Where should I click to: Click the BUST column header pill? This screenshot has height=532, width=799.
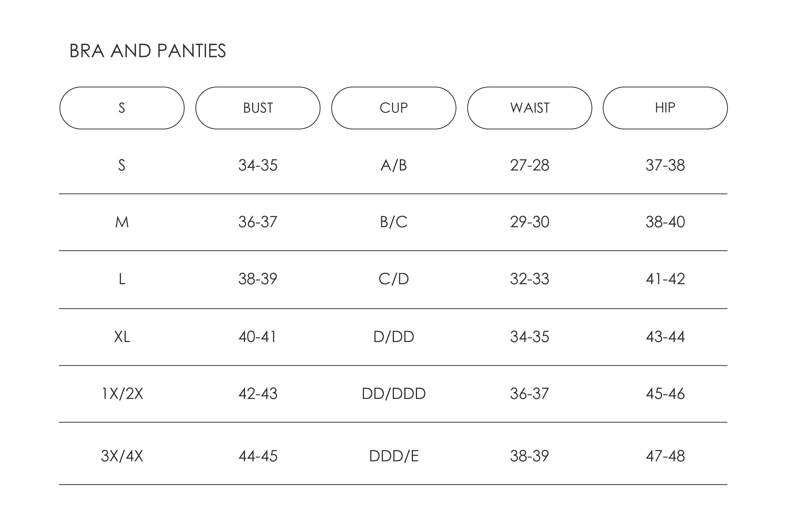click(258, 108)
